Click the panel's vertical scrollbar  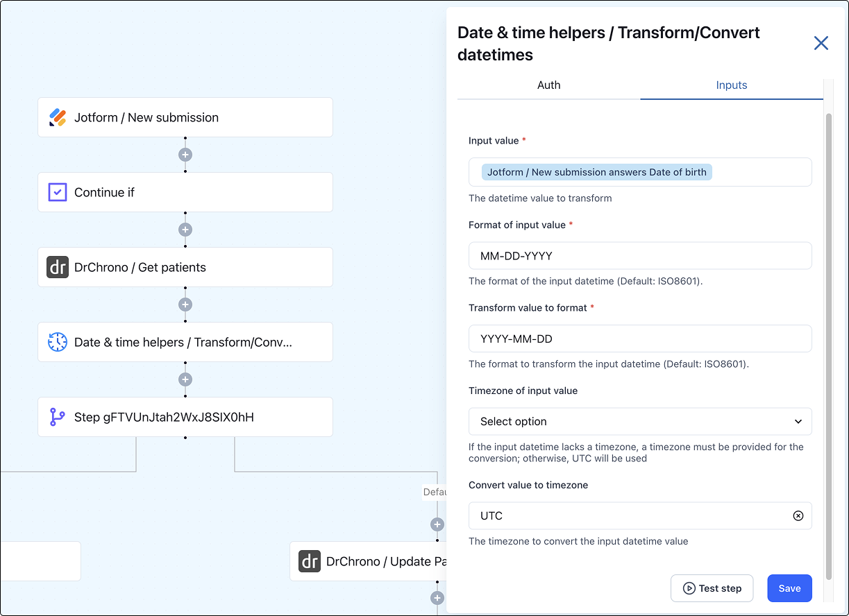[828, 347]
